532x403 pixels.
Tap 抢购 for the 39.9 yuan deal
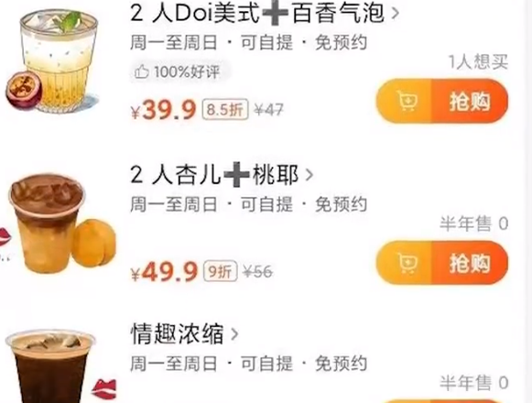pyautogui.click(x=470, y=101)
